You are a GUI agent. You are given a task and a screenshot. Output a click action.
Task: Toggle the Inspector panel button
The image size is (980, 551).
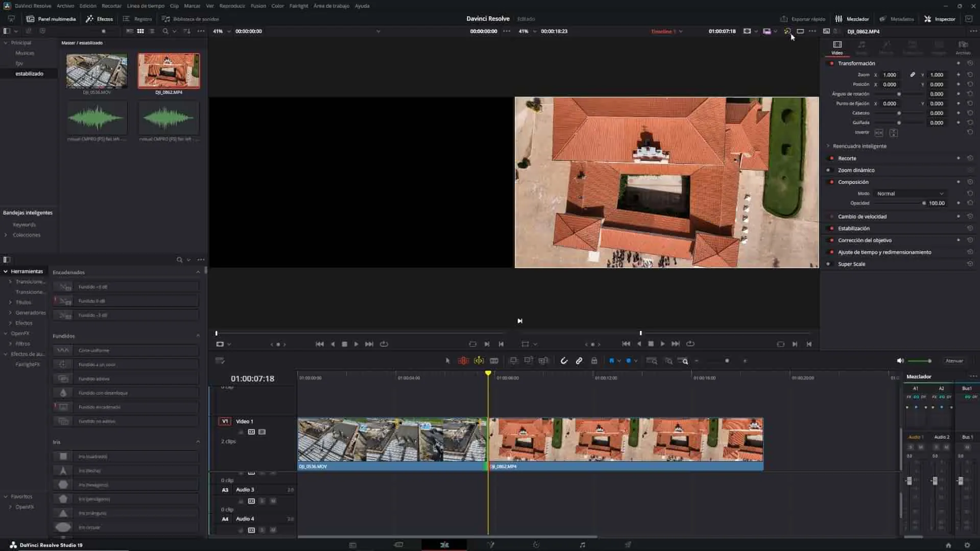940,19
